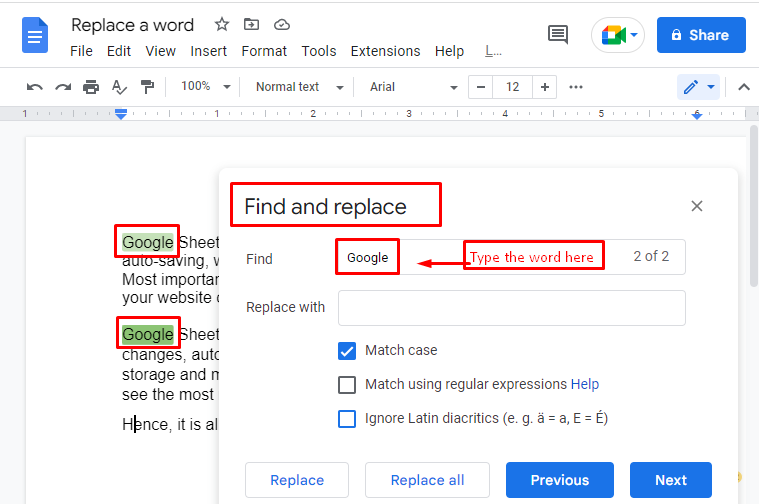Run spelling and grammar check icon
759x504 pixels.
[119, 87]
